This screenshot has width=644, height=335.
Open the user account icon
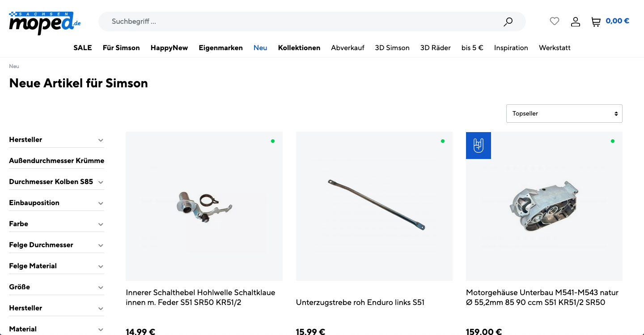point(576,21)
